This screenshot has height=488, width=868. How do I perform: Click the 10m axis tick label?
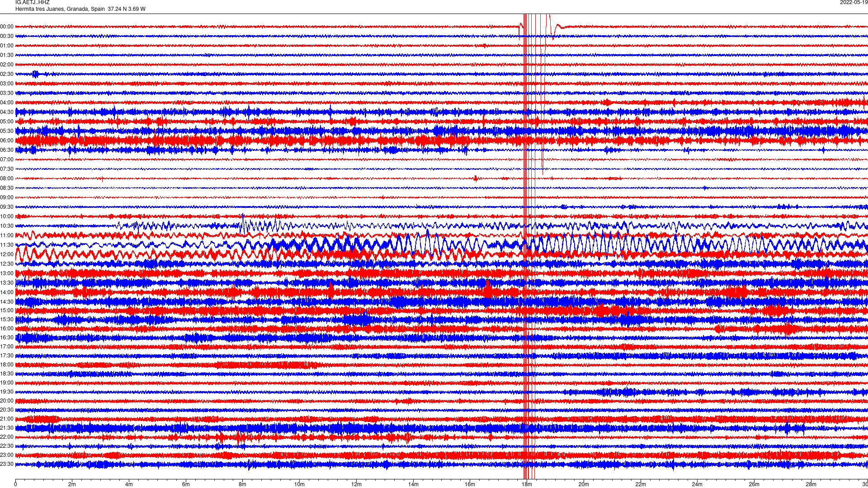coord(299,484)
